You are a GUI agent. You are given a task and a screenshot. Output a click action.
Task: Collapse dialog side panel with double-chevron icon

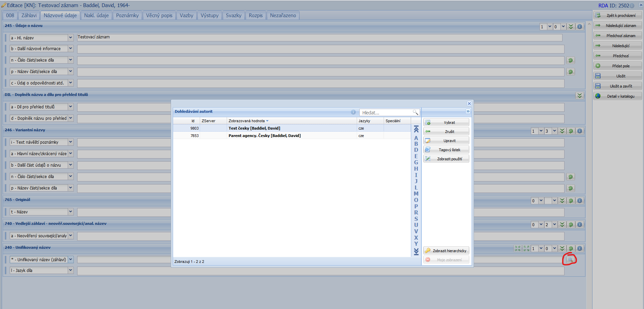[468, 111]
